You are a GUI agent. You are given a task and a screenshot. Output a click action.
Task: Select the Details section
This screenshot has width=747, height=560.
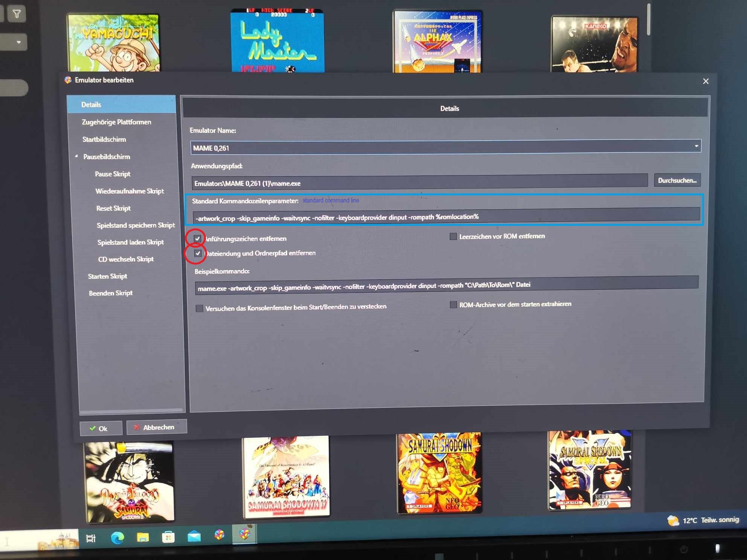click(121, 105)
